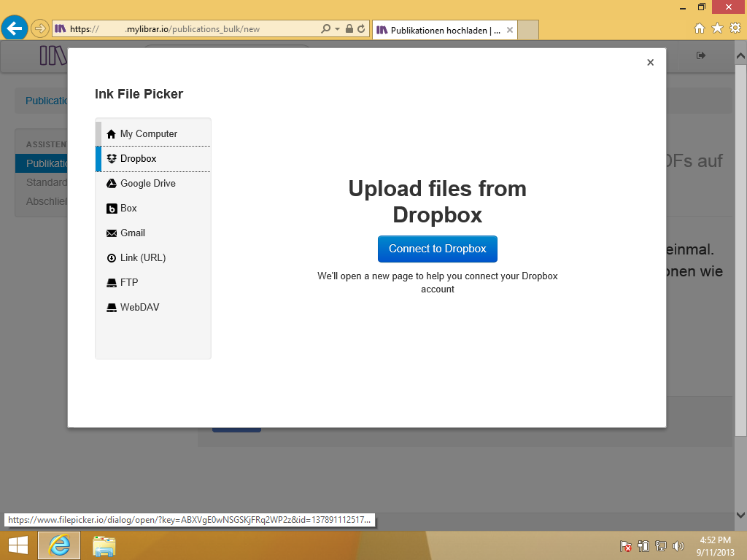Open the browser Tools gear menu

coord(735,28)
